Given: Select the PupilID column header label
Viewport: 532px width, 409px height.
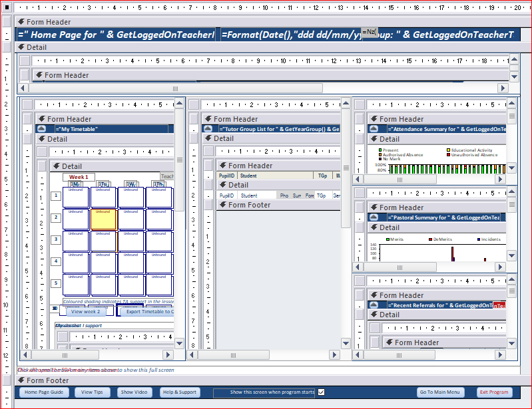Looking at the screenshot, I should pyautogui.click(x=226, y=176).
